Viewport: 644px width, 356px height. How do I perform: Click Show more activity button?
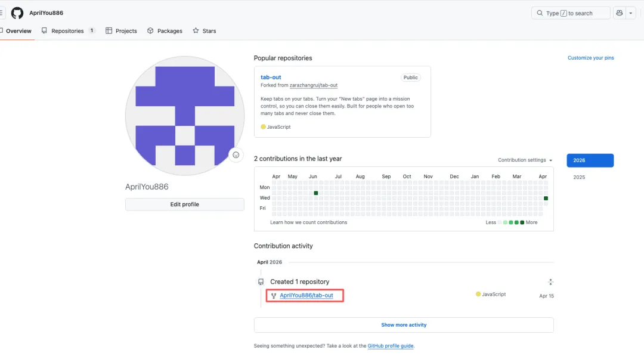[x=404, y=325]
